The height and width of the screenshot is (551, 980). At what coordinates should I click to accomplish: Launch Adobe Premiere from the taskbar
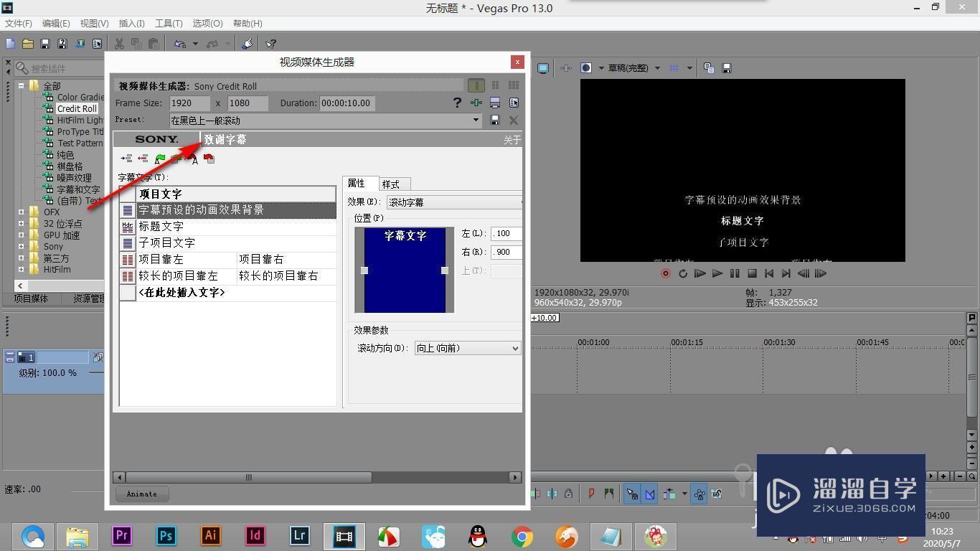pos(121,536)
